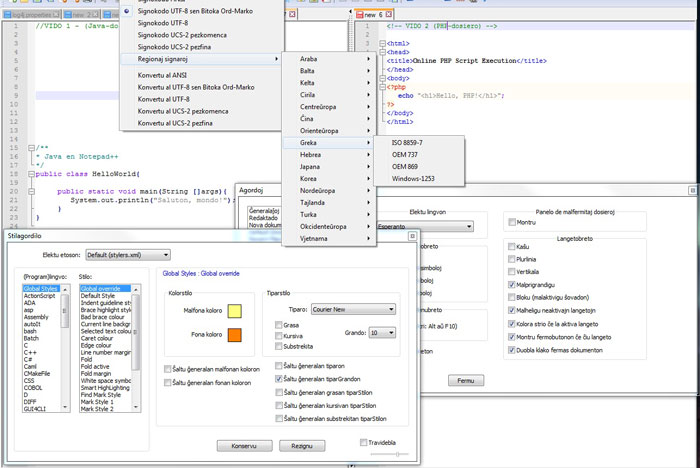The height and width of the screenshot is (468, 700).
Task: Select Signokodo UTF-8 sen Bitoka Ord-Marko
Action: point(202,11)
